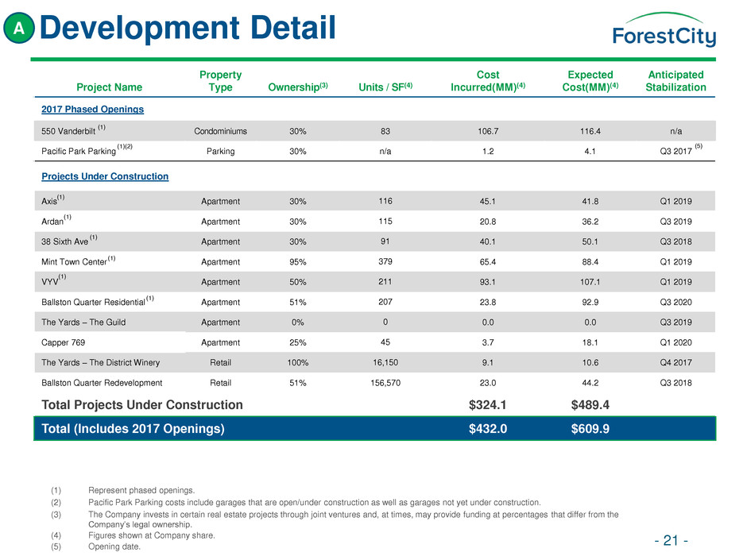This screenshot has height=560, width=747.
Task: Click the "$432.0" grand total value
Action: (x=488, y=429)
